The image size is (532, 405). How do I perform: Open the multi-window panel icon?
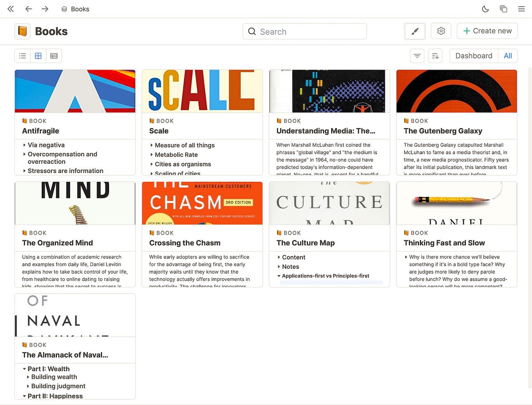tap(503, 9)
